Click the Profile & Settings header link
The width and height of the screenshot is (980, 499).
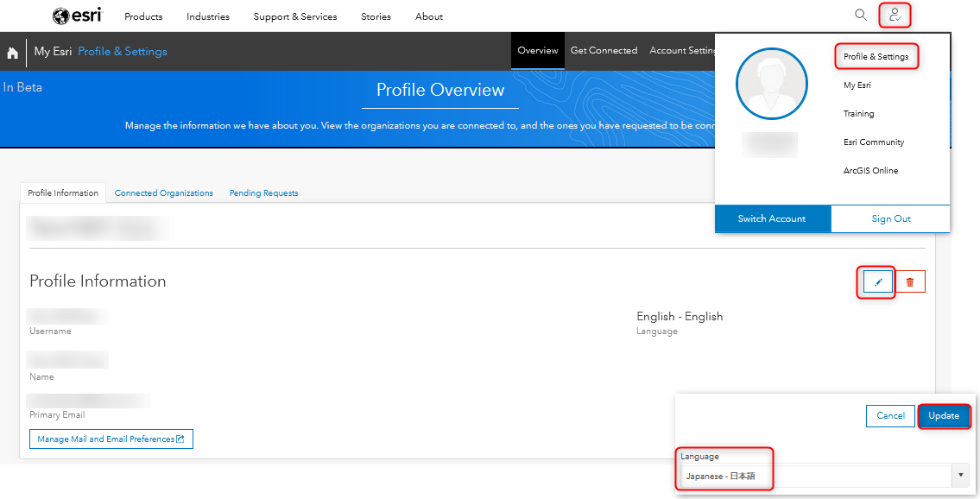123,51
